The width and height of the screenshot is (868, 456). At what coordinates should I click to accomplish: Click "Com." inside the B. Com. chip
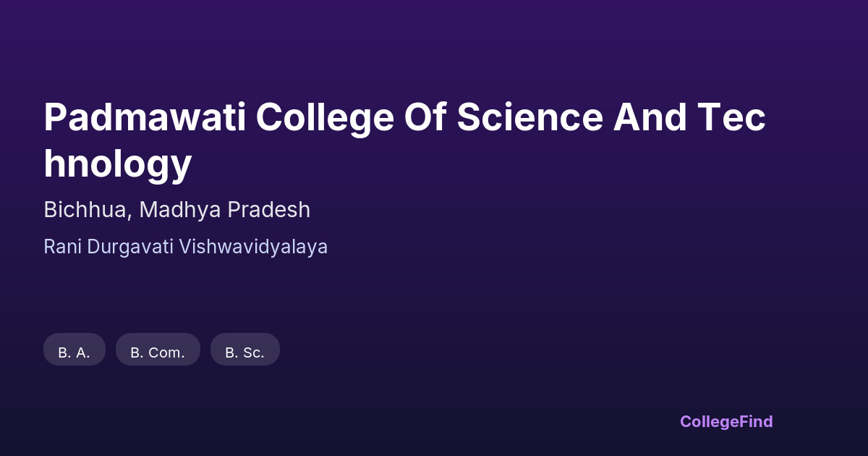[167, 353]
